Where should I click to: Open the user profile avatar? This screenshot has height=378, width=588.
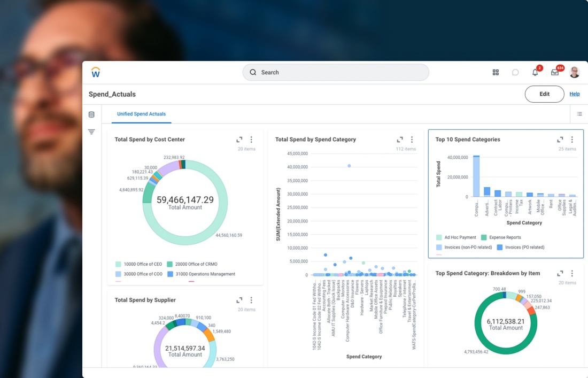(x=575, y=72)
